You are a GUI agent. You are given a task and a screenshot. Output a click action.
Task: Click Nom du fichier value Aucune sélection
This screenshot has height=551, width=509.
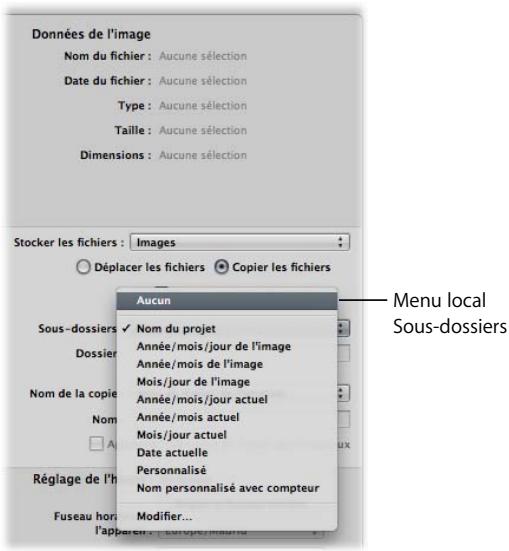[x=203, y=56]
